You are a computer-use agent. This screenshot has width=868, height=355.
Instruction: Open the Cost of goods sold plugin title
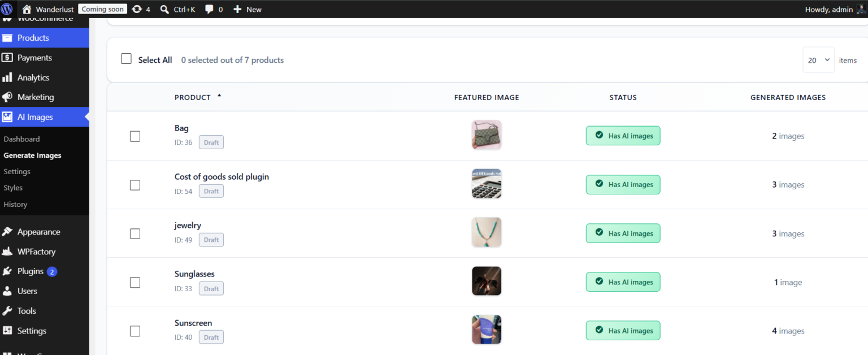pyautogui.click(x=222, y=177)
